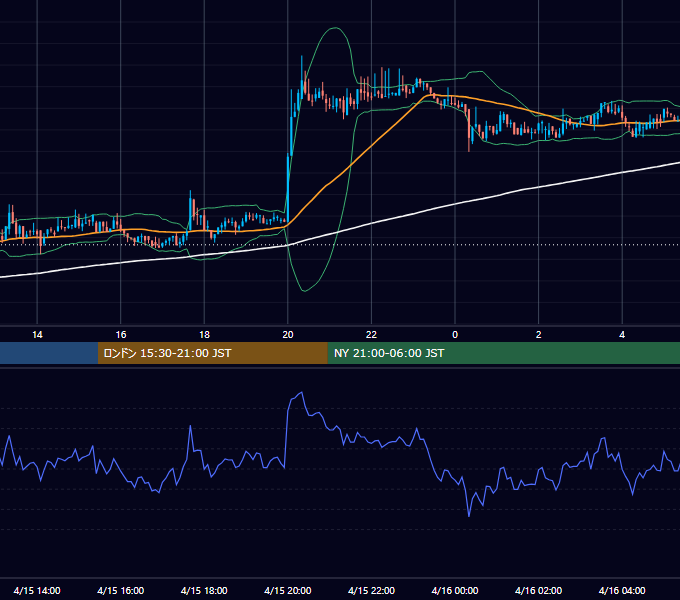Click the 22 hour axis label
The width and height of the screenshot is (680, 600).
371,335
